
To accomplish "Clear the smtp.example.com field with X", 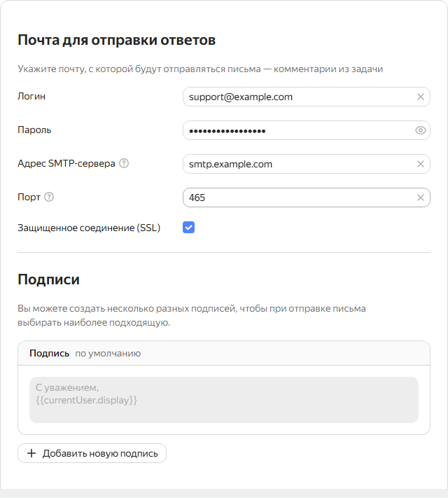I will coord(421,164).
